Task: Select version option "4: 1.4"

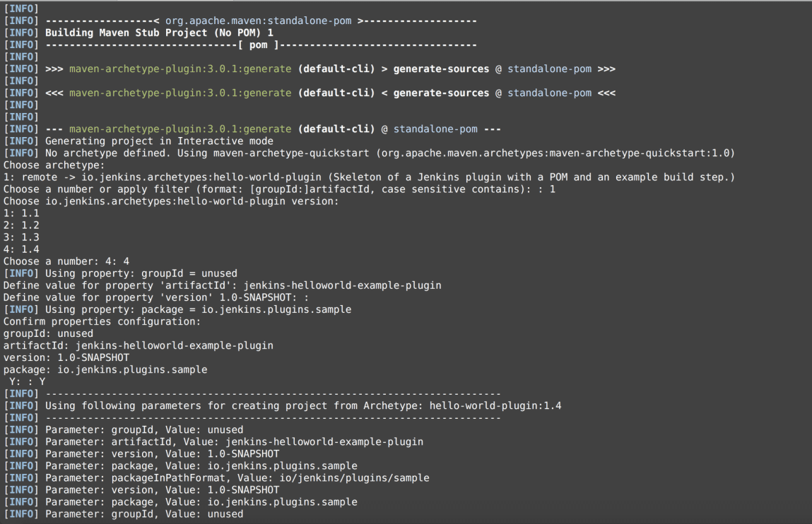Action: [x=21, y=249]
